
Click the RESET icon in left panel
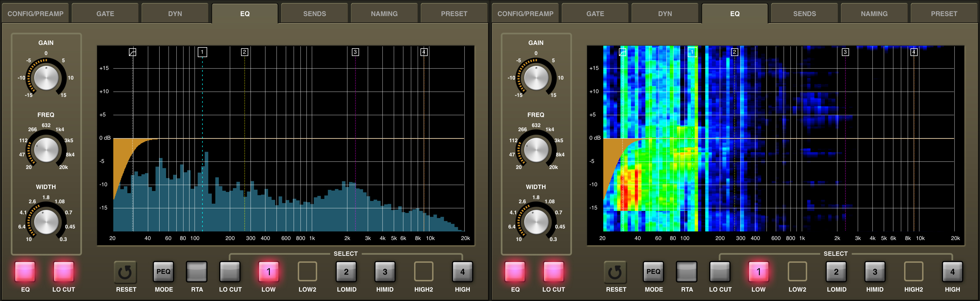125,272
